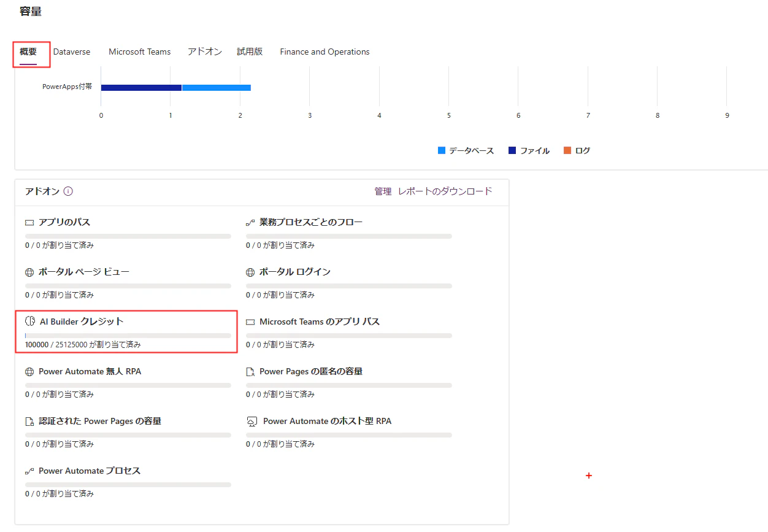Click the 管理 link in the add-ons card
This screenshot has height=532, width=768.
coord(383,191)
